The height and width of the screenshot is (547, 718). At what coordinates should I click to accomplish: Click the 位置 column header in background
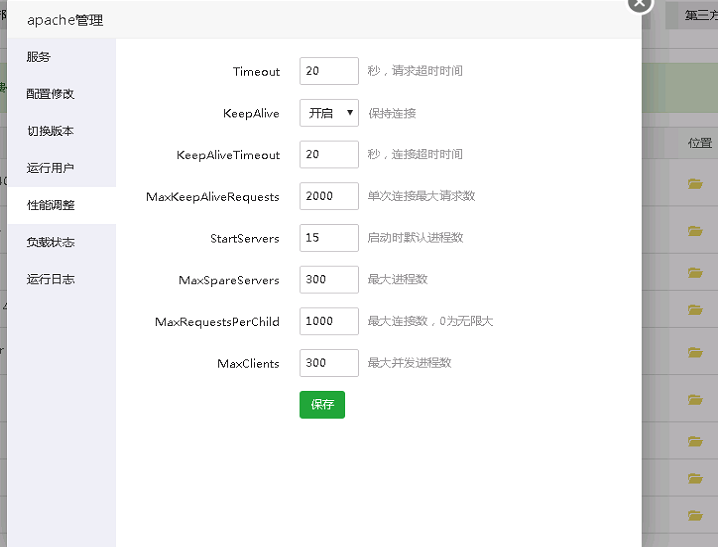pos(700,143)
